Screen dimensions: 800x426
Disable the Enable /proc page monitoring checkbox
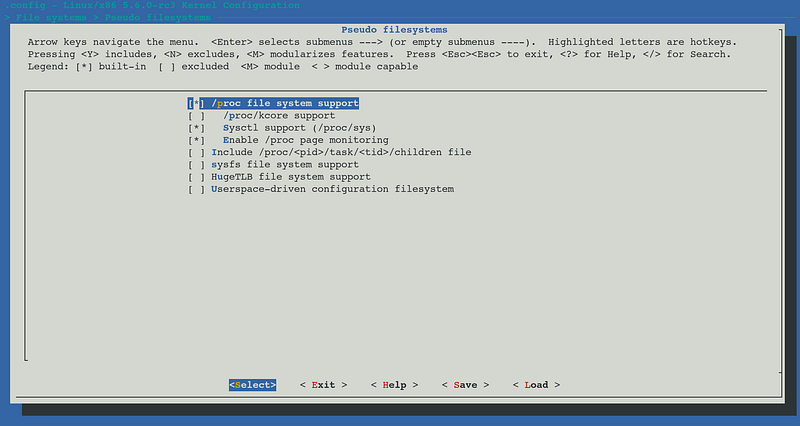(x=196, y=140)
